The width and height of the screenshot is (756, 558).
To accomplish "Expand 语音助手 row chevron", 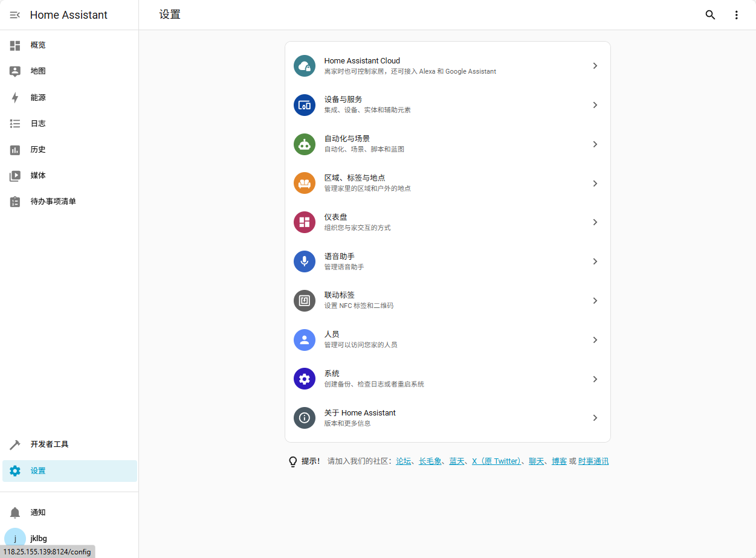I will click(595, 261).
